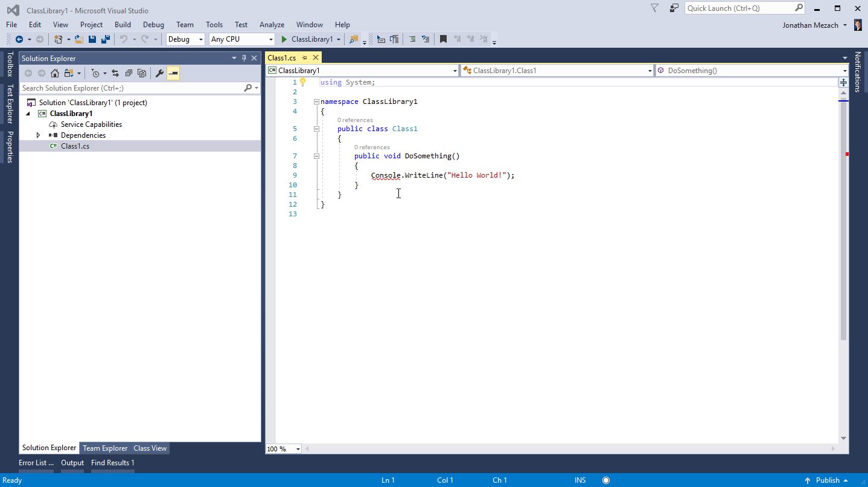Click the Collapse All icon in Solution Explorer
868x487 pixels.
129,73
